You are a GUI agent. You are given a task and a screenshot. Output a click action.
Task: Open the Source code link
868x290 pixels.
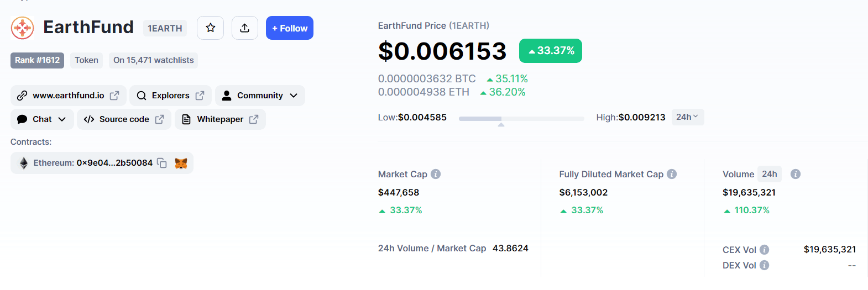pyautogui.click(x=124, y=119)
